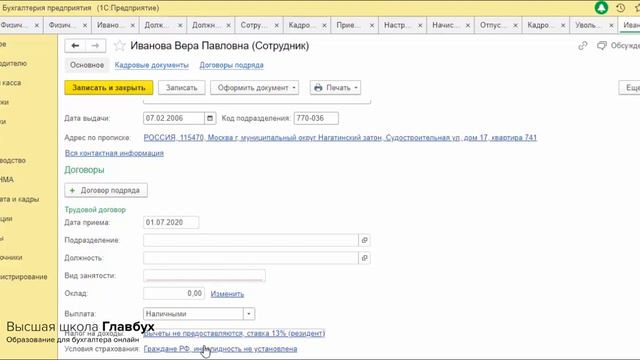The image size is (640, 360).
Task: Click the Оклад amount field
Action: point(173,293)
